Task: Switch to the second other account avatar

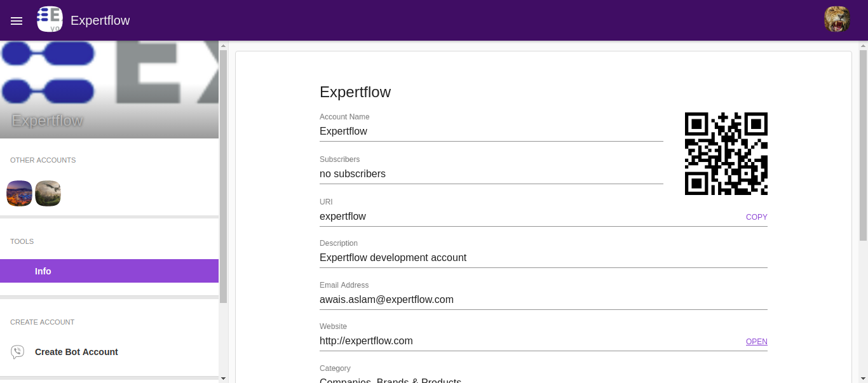Action: click(48, 194)
